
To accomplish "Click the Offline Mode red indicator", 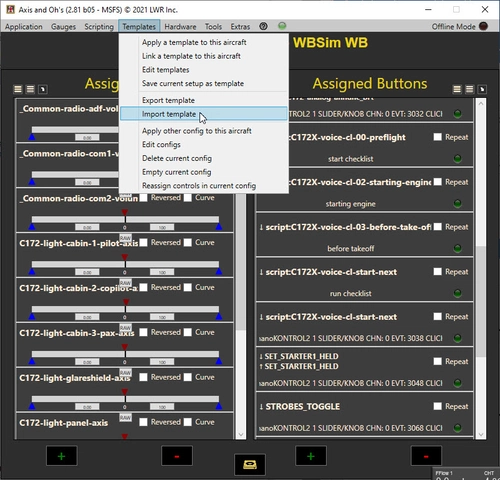I will pos(483,26).
